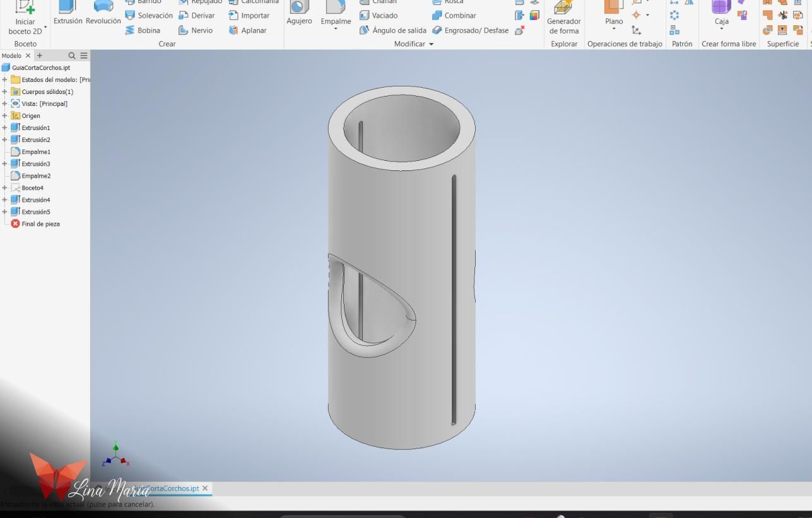
Task: Select the Nervio rib tool
Action: click(x=196, y=30)
